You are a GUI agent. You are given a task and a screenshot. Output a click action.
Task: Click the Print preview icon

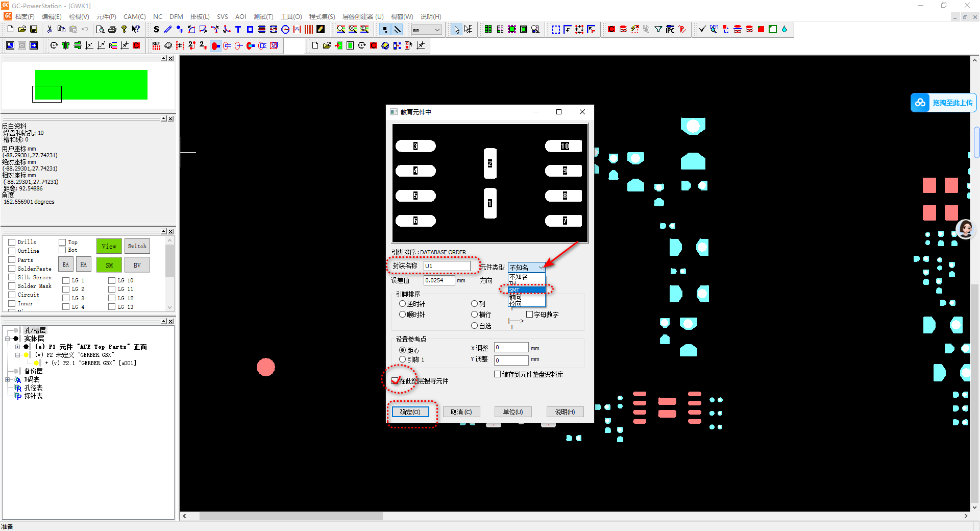tap(101, 30)
